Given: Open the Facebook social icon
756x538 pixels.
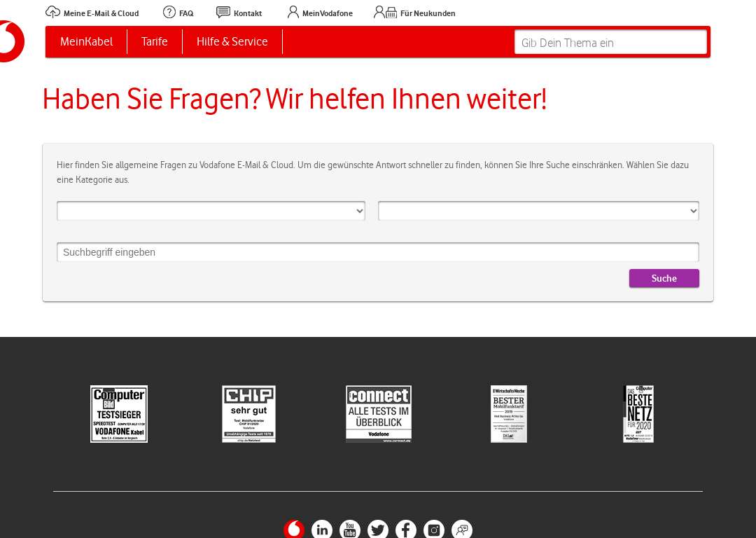Looking at the screenshot, I should [405, 530].
